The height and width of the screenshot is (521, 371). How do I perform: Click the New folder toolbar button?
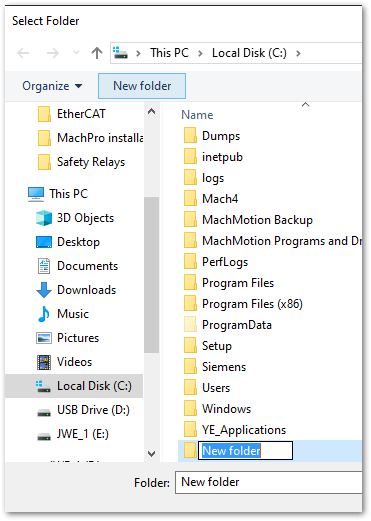coord(142,86)
